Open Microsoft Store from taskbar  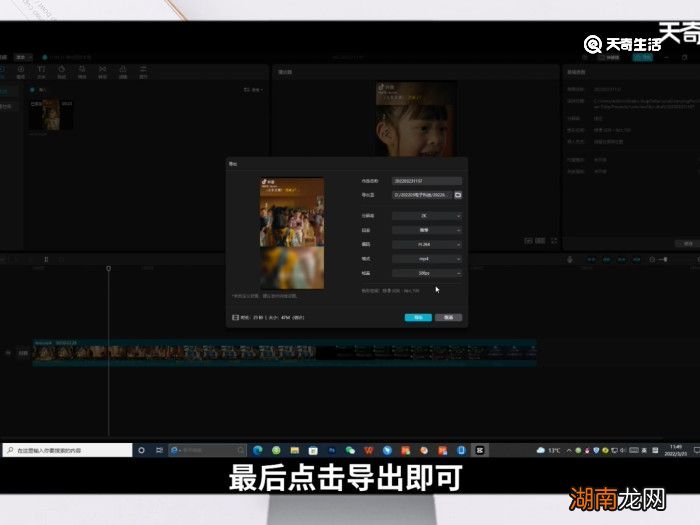[x=313, y=450]
